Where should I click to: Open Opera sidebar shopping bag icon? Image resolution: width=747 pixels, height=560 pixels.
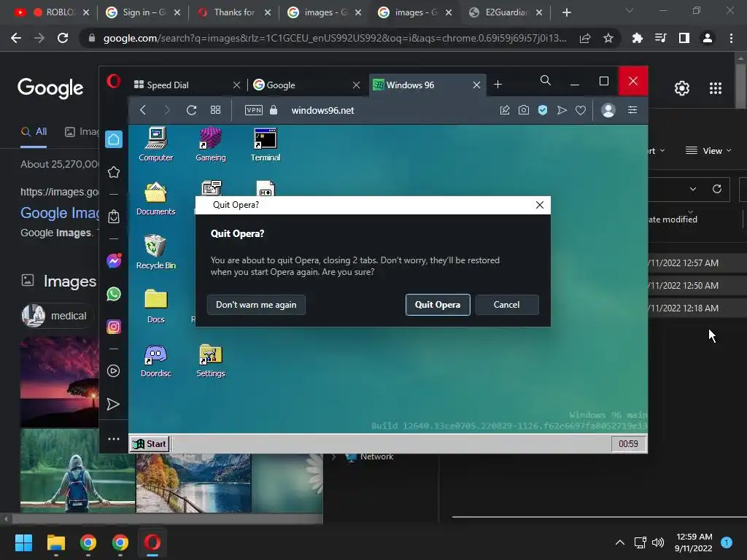113,217
